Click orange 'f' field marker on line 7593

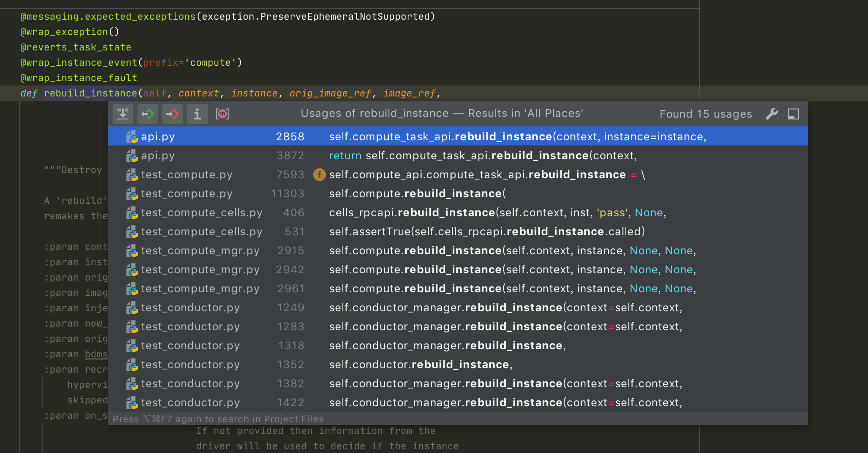click(x=319, y=175)
